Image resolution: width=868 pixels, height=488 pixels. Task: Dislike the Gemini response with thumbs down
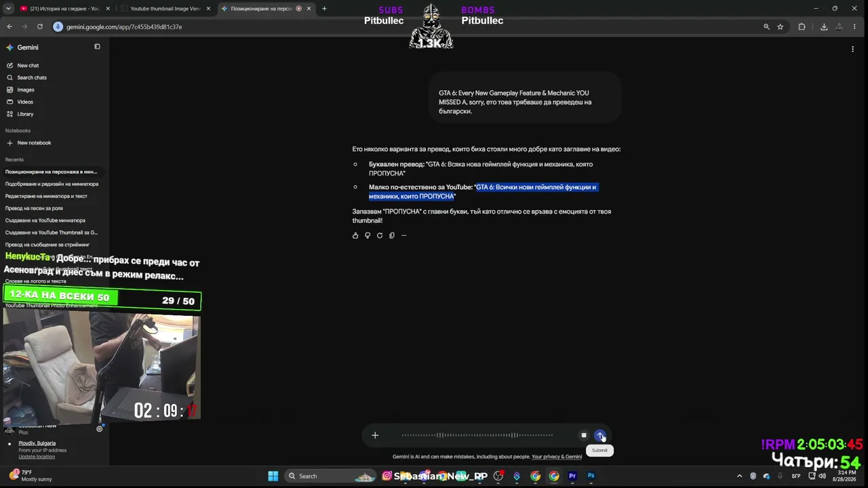368,235
